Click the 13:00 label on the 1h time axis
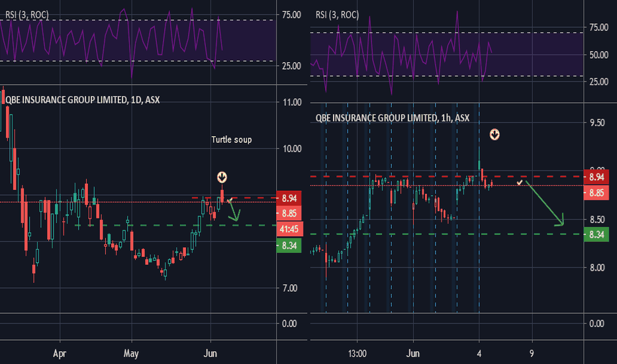The width and height of the screenshot is (617, 364). click(x=357, y=353)
